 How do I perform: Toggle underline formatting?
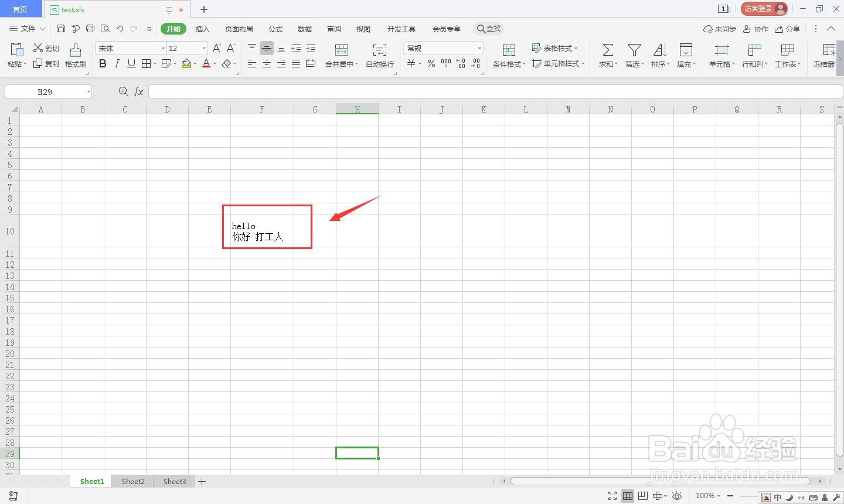tap(131, 63)
